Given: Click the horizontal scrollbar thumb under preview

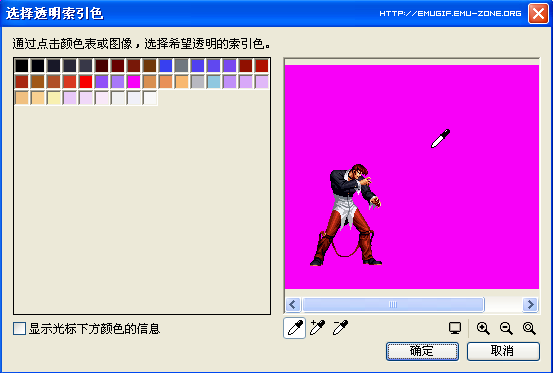Looking at the screenshot, I should click(393, 304).
